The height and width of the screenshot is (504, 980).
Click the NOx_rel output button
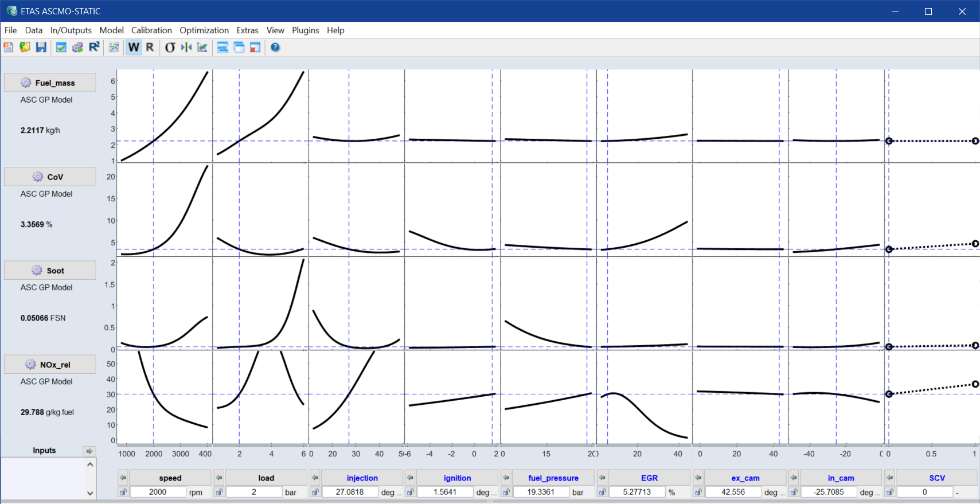50,365
